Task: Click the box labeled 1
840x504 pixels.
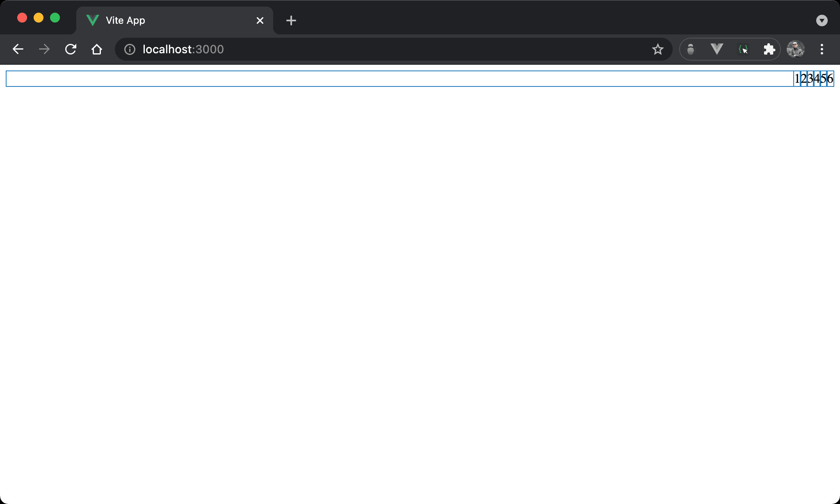Action: (797, 79)
